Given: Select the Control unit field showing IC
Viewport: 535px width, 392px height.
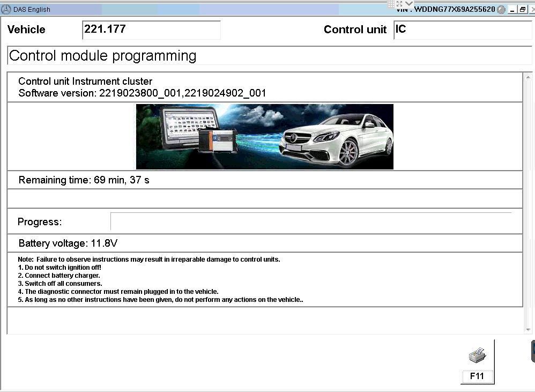Looking at the screenshot, I should point(462,30).
